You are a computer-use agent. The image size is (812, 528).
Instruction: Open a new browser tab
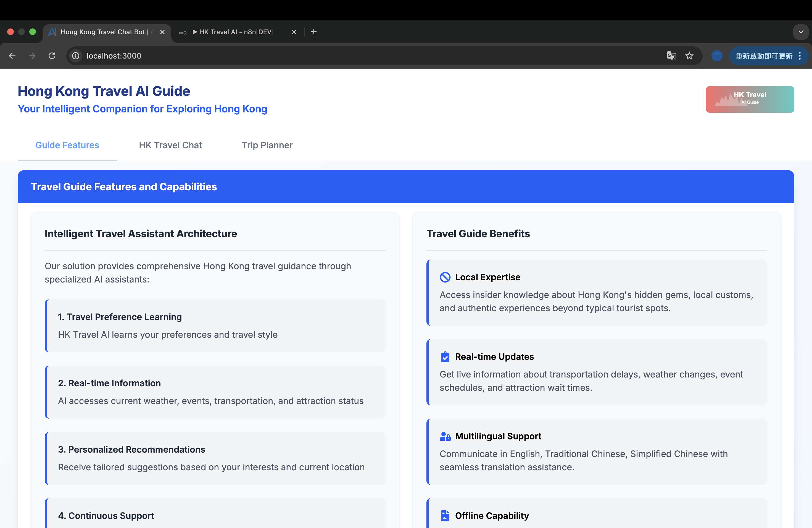[x=313, y=32]
